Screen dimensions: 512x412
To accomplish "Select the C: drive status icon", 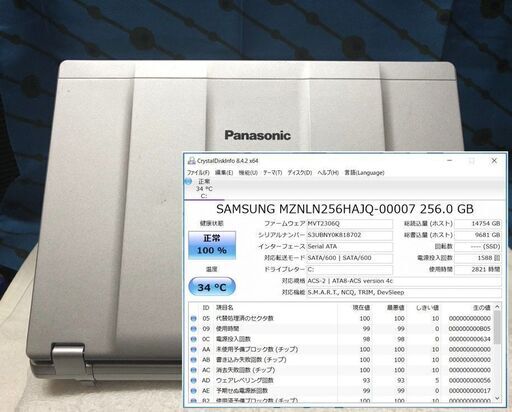I will tap(188, 181).
